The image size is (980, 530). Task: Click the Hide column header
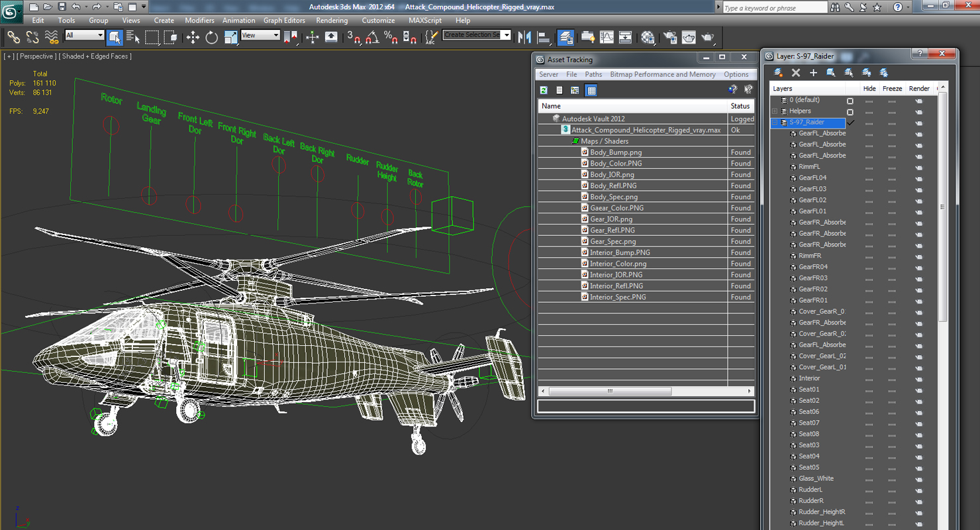(x=869, y=89)
